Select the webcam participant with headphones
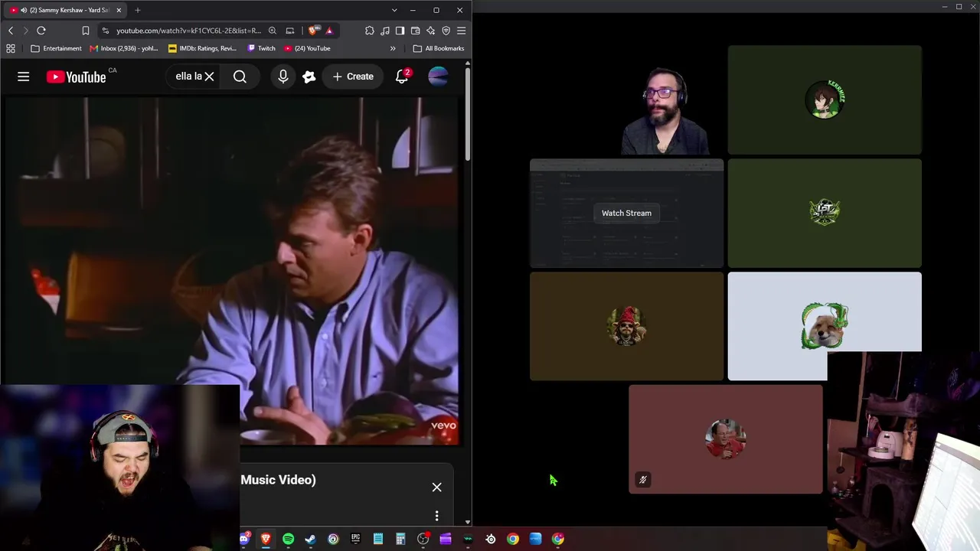The height and width of the screenshot is (551, 980). pyautogui.click(x=665, y=110)
